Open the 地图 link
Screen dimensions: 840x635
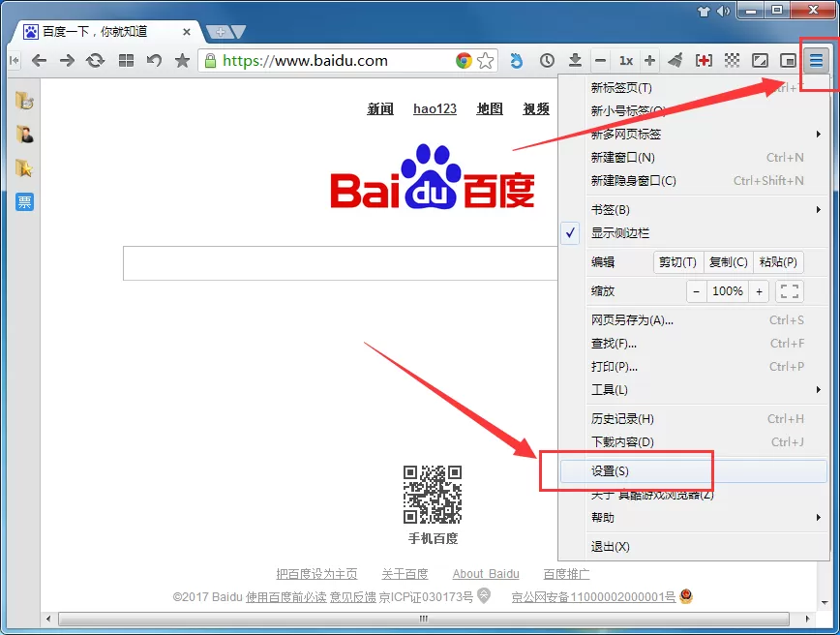[x=490, y=108]
